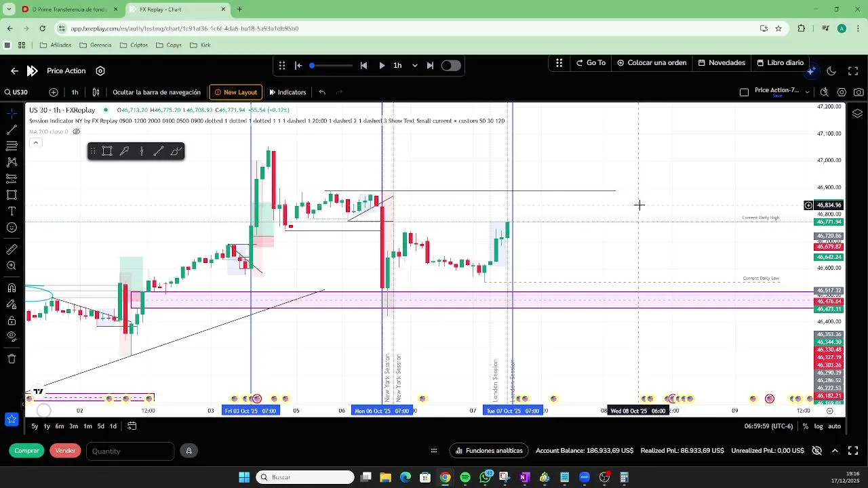Step forward one candle in replay
Image resolution: width=868 pixels, height=488 pixels.
coord(430,65)
